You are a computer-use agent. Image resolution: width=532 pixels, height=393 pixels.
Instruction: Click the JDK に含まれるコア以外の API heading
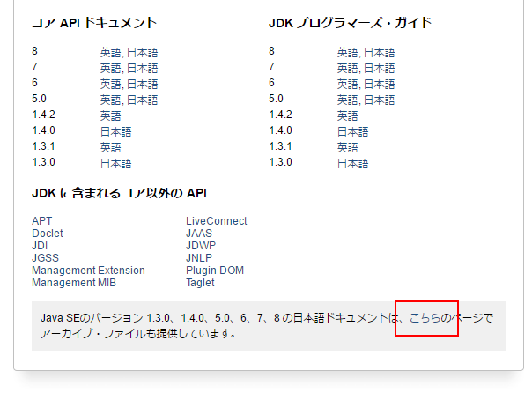[x=119, y=193]
